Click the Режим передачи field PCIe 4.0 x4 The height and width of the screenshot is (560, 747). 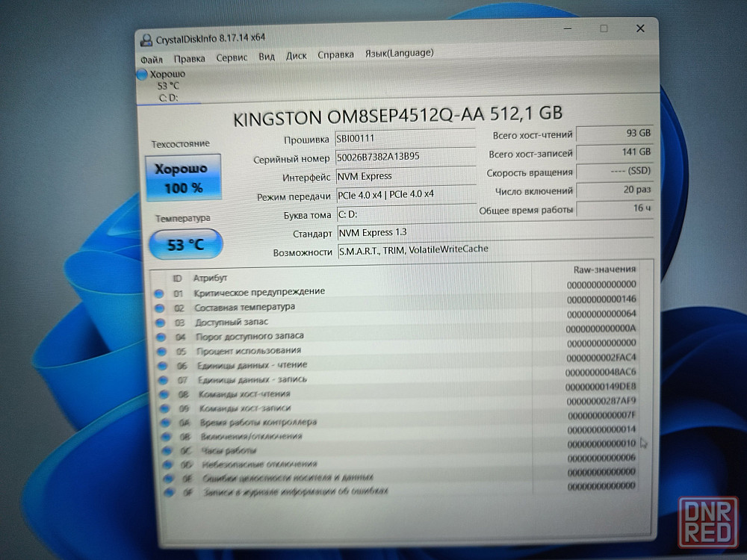coord(406,194)
